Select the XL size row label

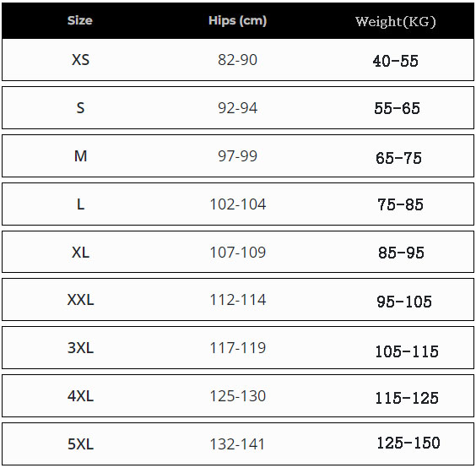tap(80, 253)
